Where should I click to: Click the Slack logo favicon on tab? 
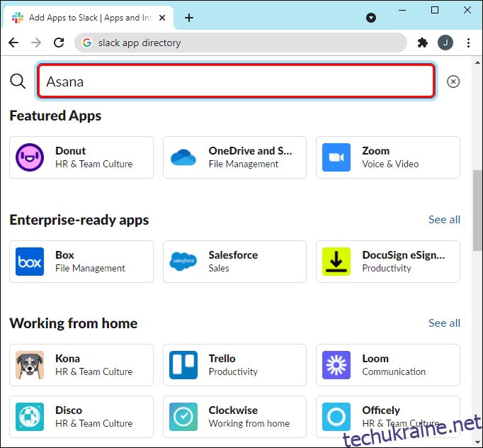coord(18,18)
